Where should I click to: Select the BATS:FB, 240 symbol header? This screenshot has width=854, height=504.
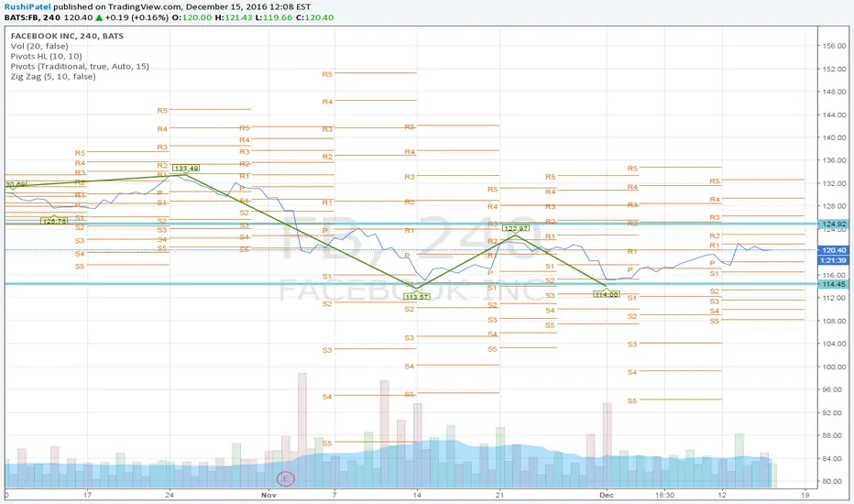(x=32, y=17)
